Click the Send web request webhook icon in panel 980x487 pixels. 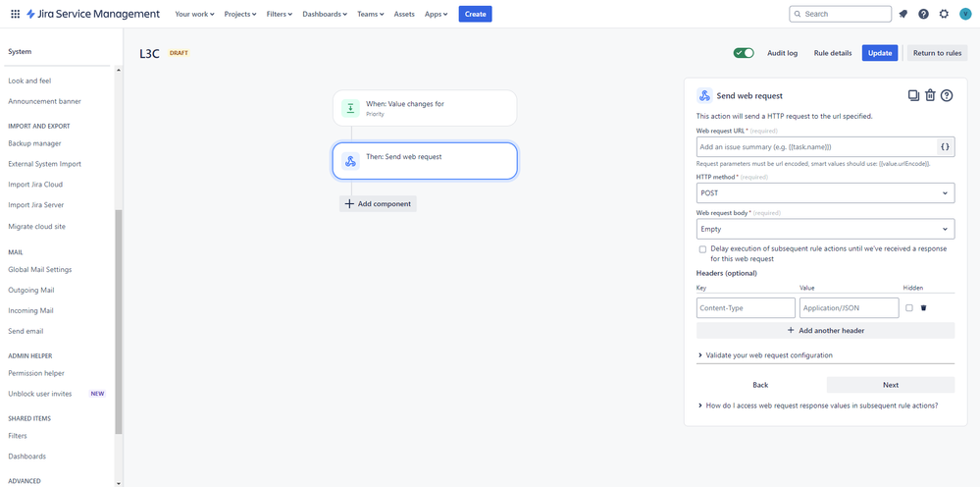point(704,95)
